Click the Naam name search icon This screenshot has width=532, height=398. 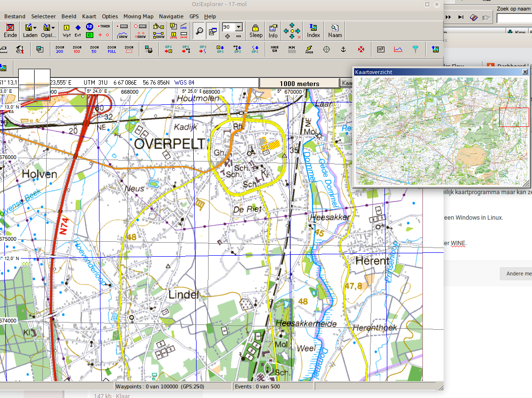click(x=335, y=30)
